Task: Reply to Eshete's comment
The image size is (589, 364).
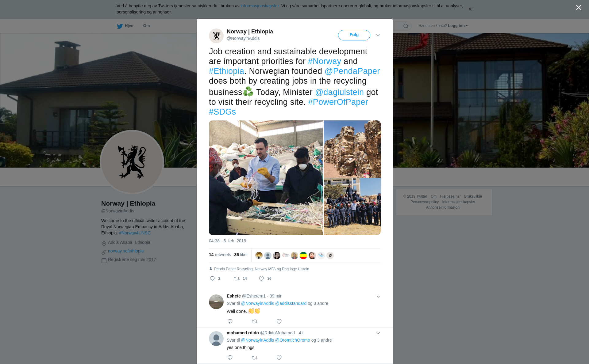Action: pyautogui.click(x=230, y=321)
